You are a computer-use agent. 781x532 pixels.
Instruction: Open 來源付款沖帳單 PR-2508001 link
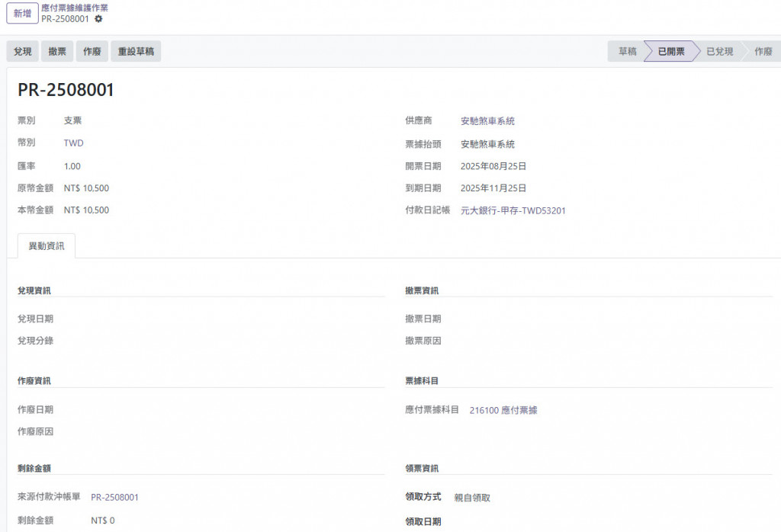coord(114,497)
